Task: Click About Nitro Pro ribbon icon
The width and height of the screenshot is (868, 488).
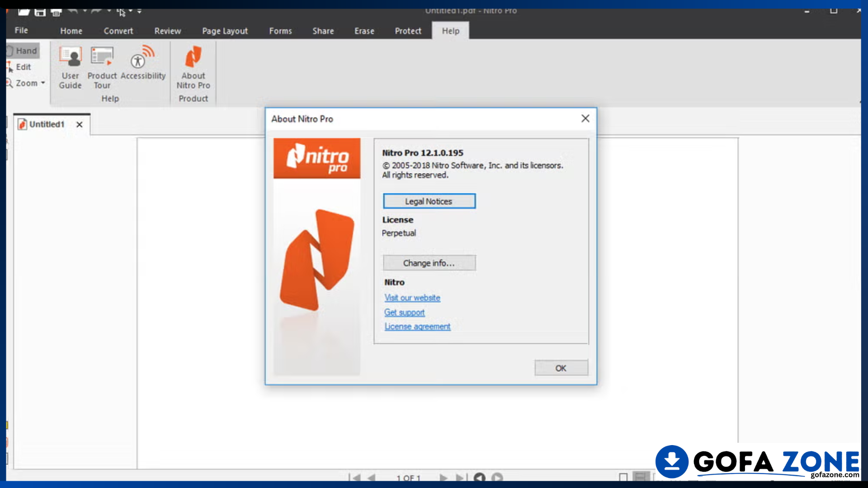Action: point(193,68)
